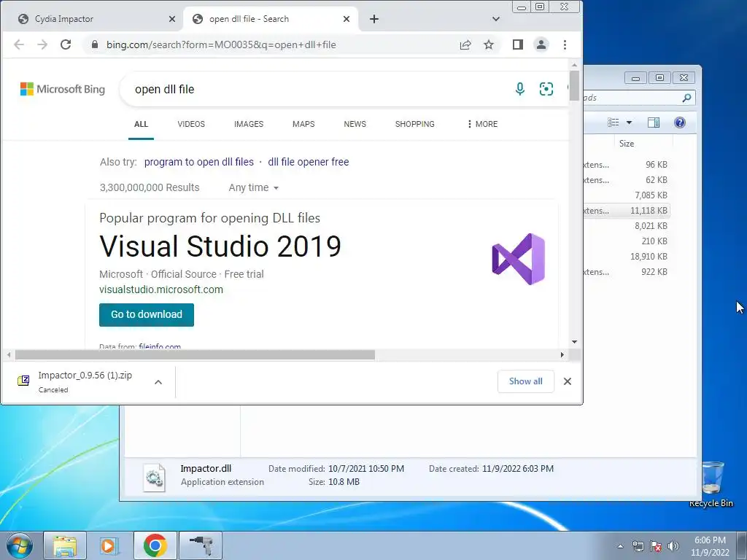Select the MAPS search tab
747x560 pixels.
point(303,124)
